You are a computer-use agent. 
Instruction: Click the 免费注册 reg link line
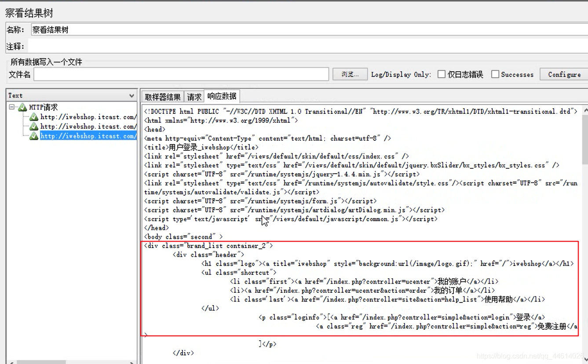(x=447, y=326)
